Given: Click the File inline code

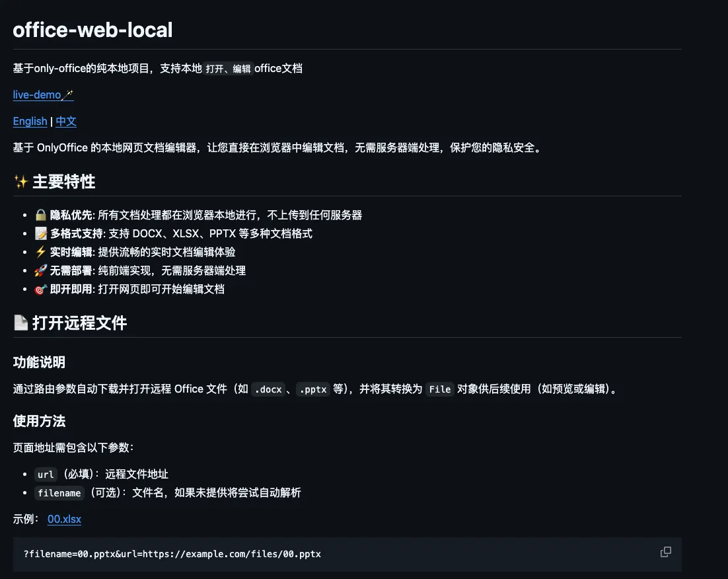Looking at the screenshot, I should (440, 389).
